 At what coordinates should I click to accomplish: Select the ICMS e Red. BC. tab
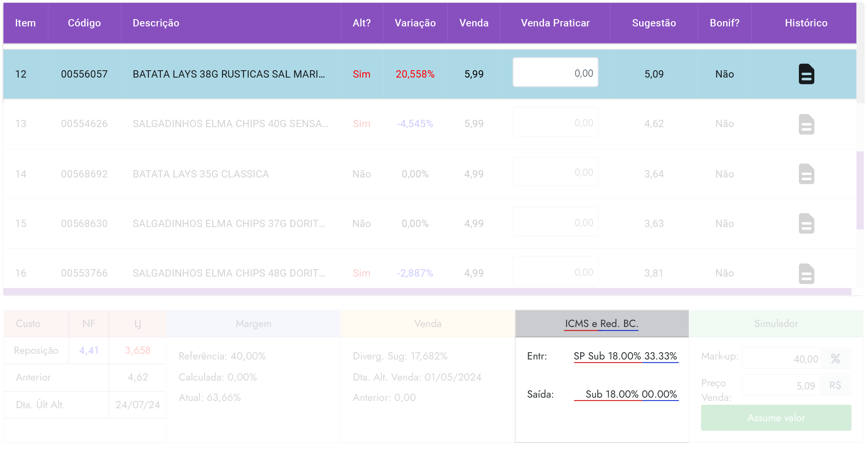[601, 324]
